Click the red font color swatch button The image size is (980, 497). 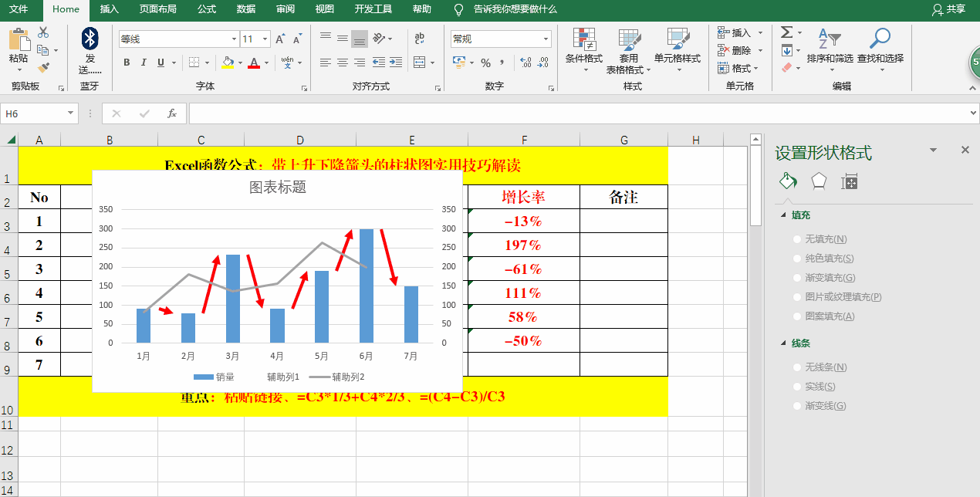[254, 63]
